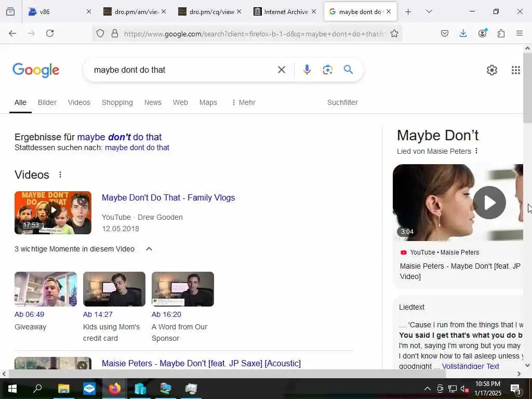532x399 pixels.
Task: Show site security padlock info
Action: tap(115, 33)
